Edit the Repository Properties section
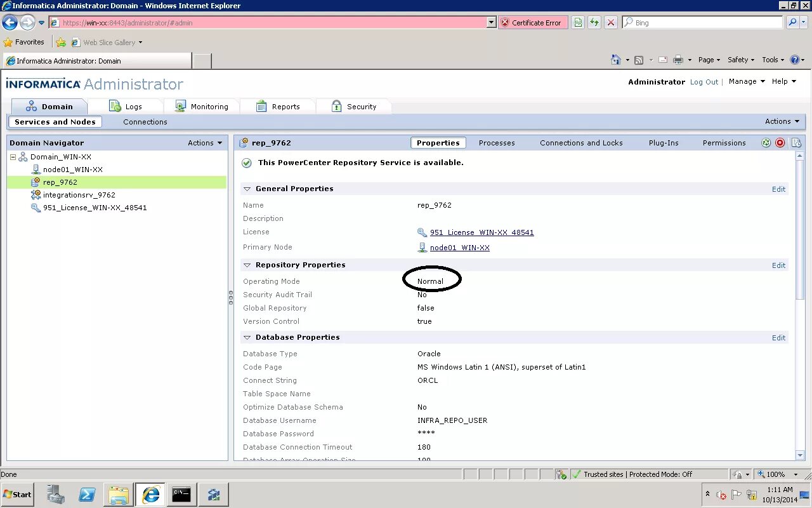Viewport: 812px width, 508px height. (x=778, y=265)
